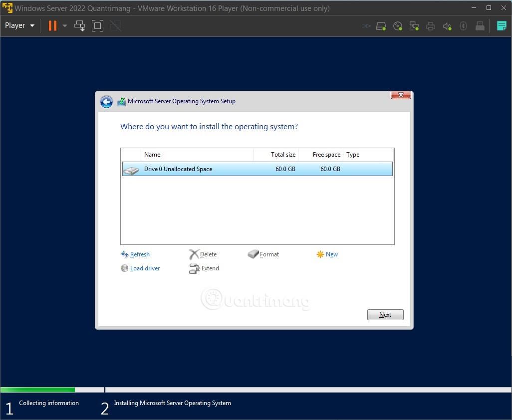Click the Type column header
This screenshot has height=420, width=512.
[368, 154]
